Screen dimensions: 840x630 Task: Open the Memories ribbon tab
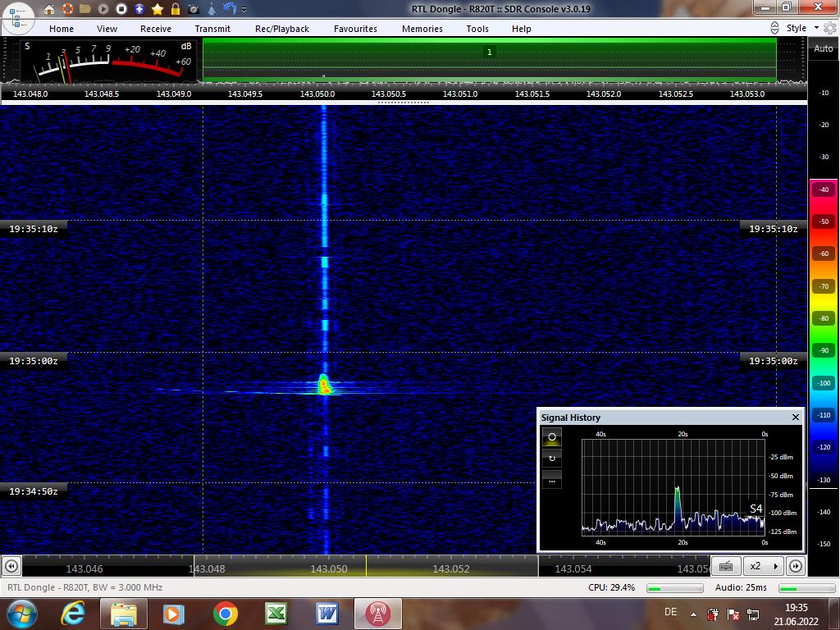tap(422, 29)
